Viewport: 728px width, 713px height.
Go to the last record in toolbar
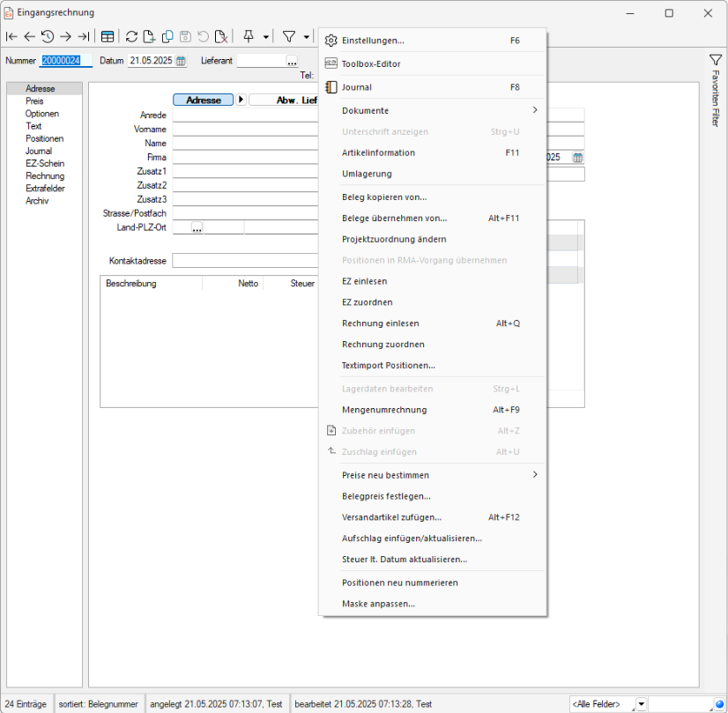pyautogui.click(x=83, y=37)
